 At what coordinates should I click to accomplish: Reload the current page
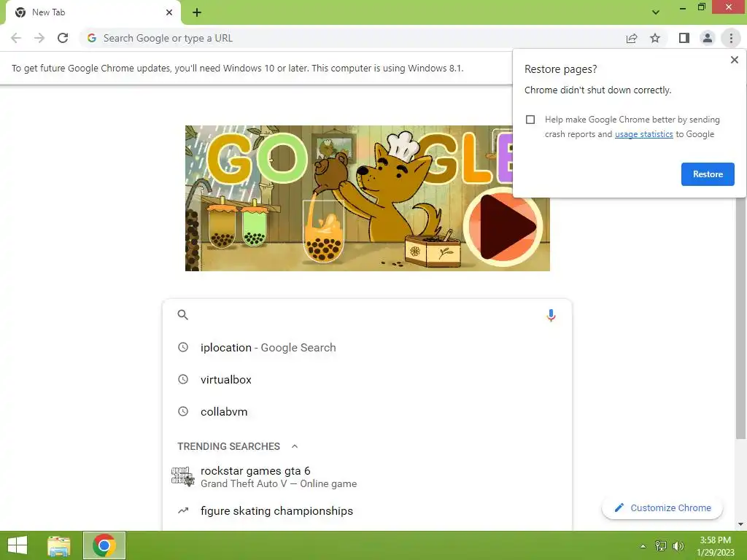(63, 38)
